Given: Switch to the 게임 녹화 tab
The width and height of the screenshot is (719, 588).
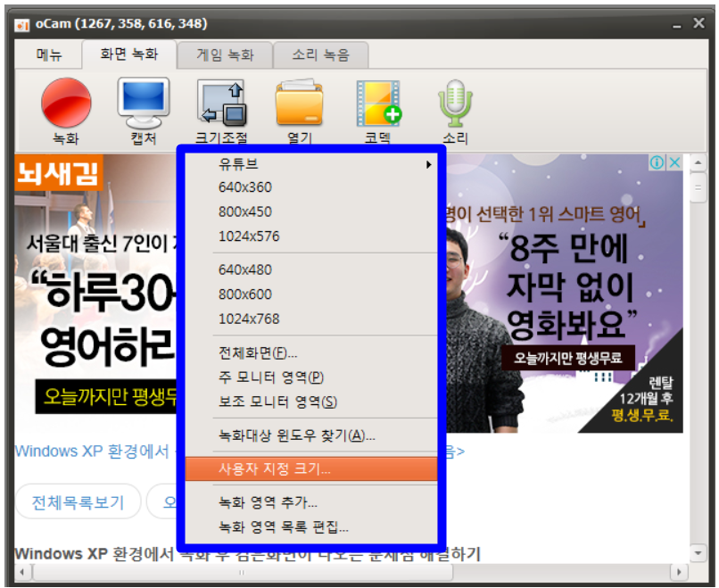Looking at the screenshot, I should point(225,55).
